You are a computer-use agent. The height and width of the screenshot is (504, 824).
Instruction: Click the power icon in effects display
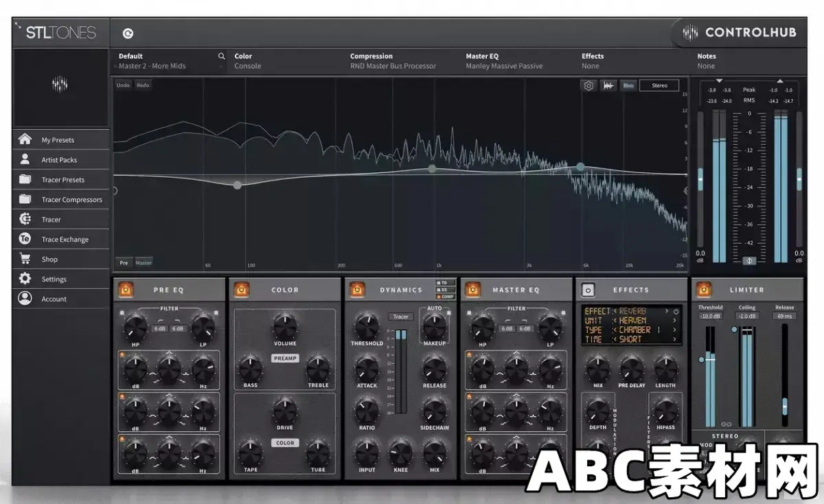(676, 311)
